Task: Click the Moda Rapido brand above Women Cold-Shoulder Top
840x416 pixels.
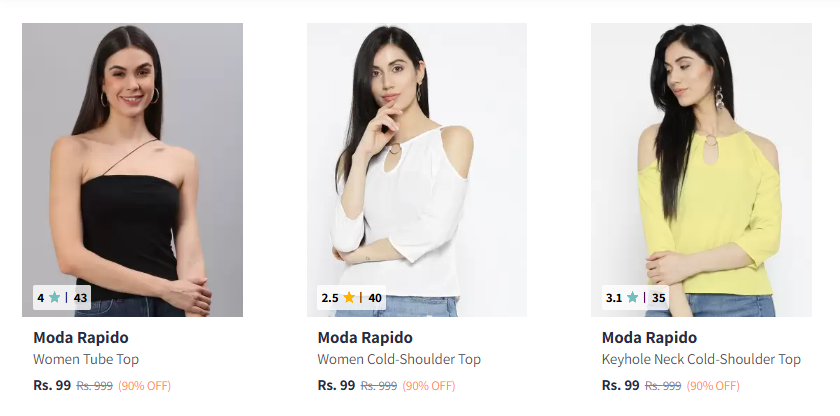Action: point(365,337)
